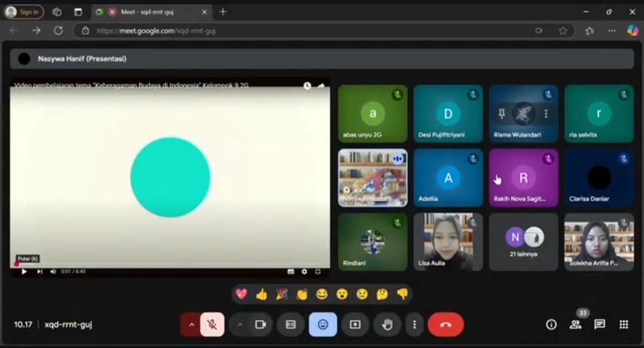Show the participants list
644x348 pixels.
575,324
